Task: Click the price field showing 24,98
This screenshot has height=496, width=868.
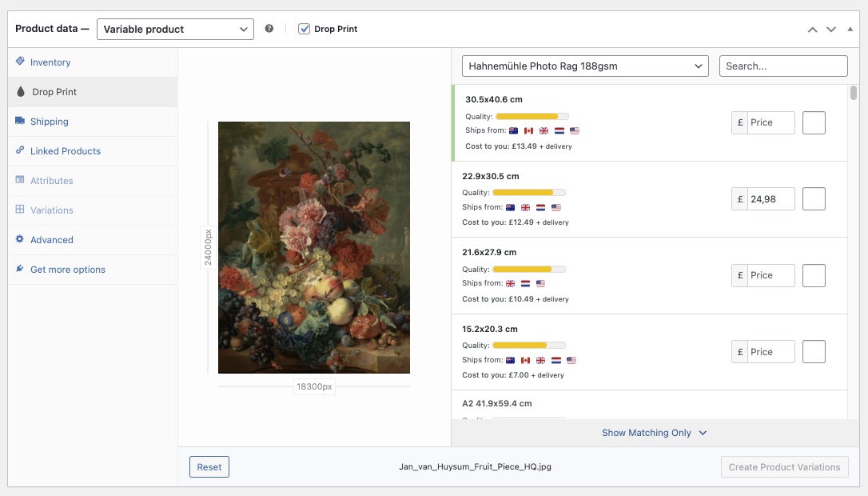Action: [770, 199]
